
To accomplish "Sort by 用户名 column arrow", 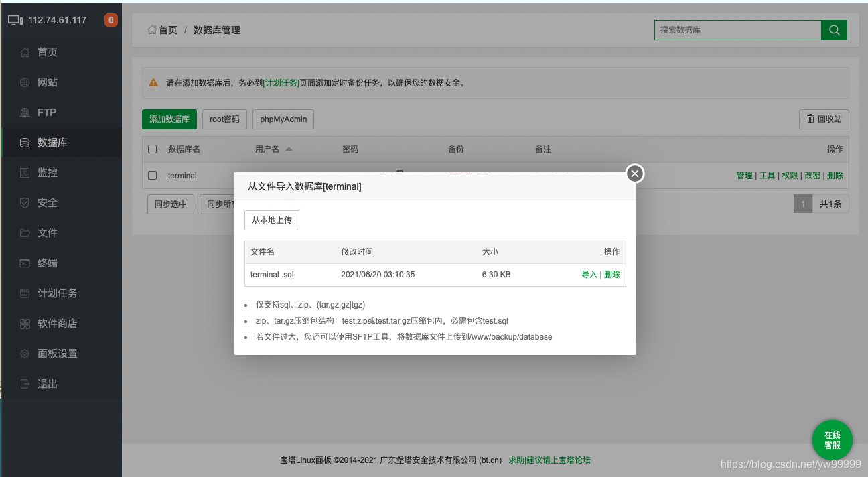I will (x=289, y=149).
